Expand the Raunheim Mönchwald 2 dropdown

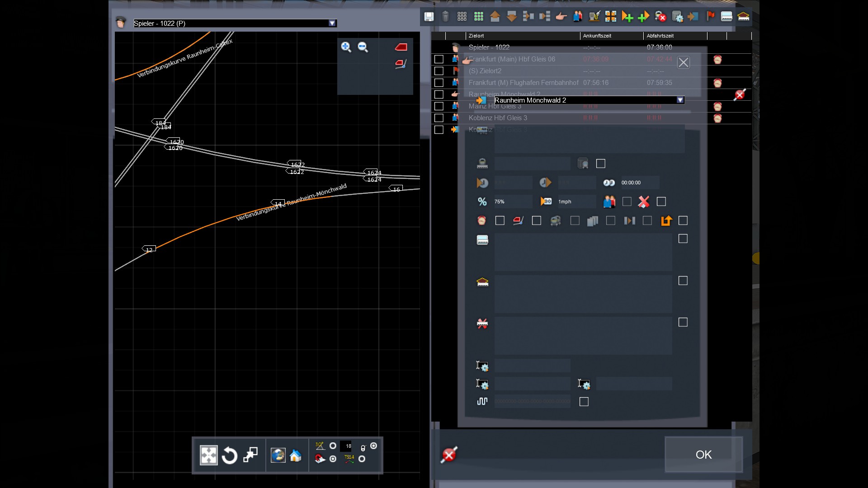click(x=680, y=100)
